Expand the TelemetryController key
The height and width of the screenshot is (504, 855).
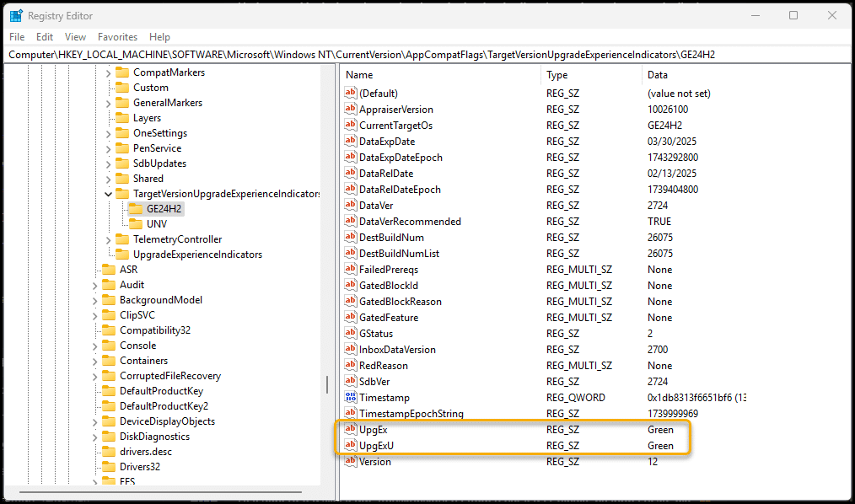tap(108, 239)
